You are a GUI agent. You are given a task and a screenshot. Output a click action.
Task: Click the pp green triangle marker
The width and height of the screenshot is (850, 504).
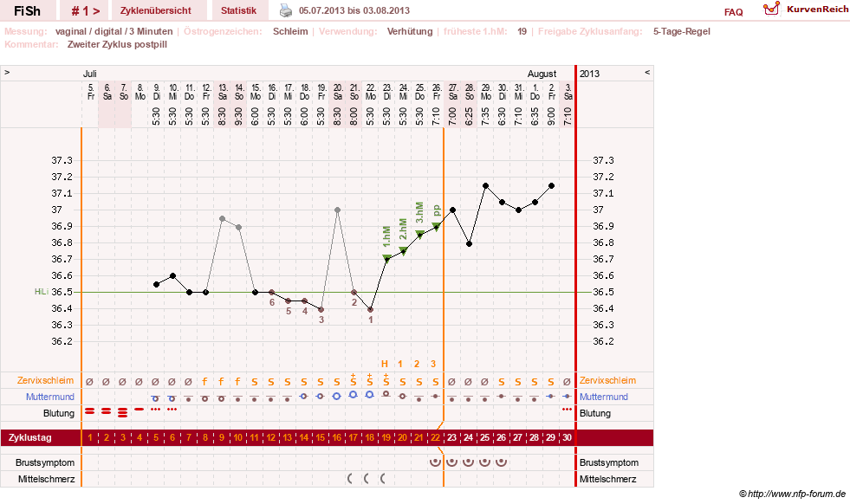click(x=436, y=226)
